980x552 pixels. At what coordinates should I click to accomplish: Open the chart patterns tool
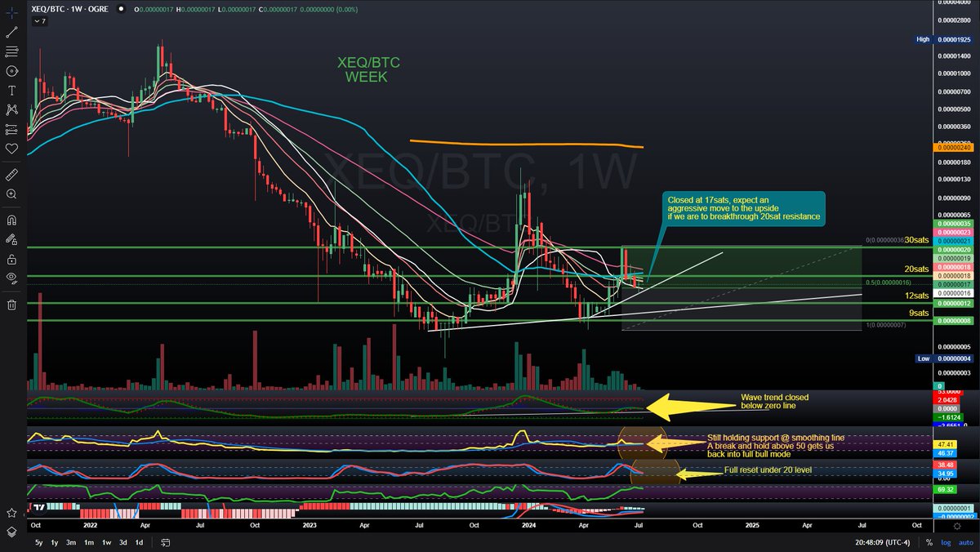click(11, 109)
